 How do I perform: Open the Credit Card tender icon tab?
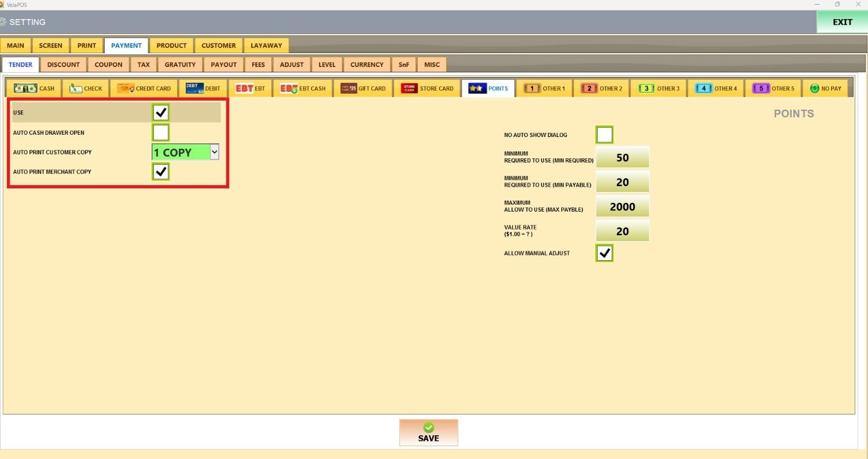coord(144,88)
